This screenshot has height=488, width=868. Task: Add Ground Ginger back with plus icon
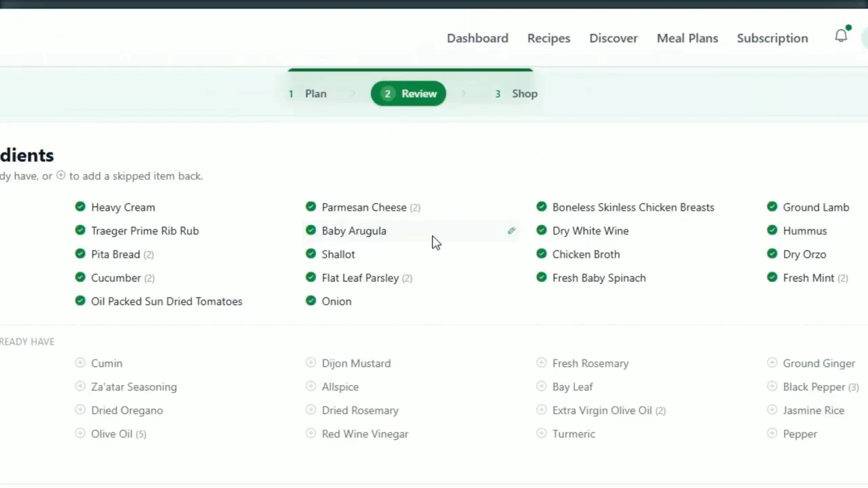coord(772,363)
